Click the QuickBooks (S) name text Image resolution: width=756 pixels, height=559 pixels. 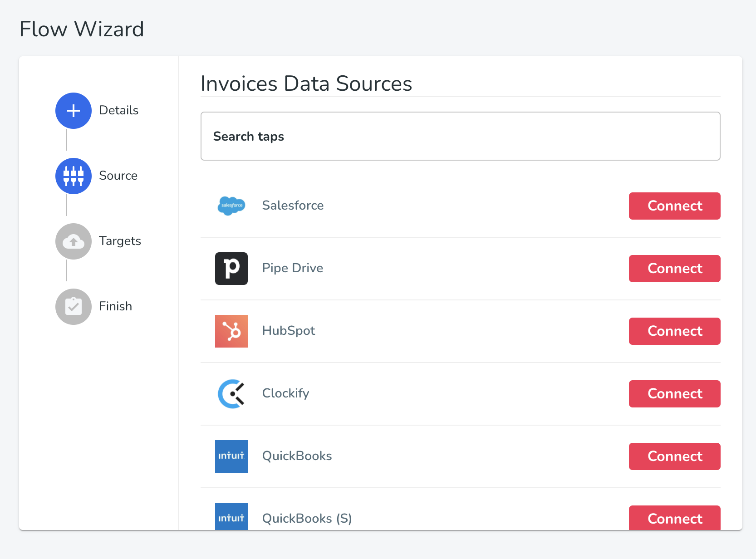pyautogui.click(x=307, y=519)
